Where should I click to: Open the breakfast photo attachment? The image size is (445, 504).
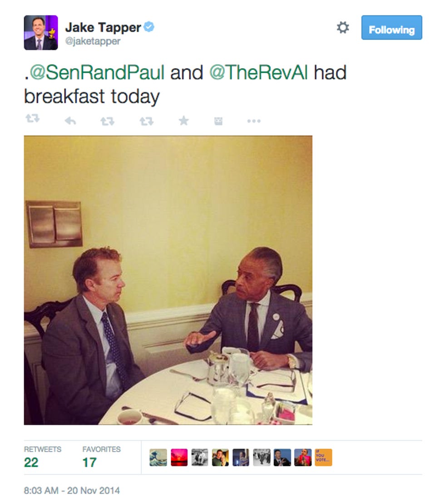click(x=168, y=280)
